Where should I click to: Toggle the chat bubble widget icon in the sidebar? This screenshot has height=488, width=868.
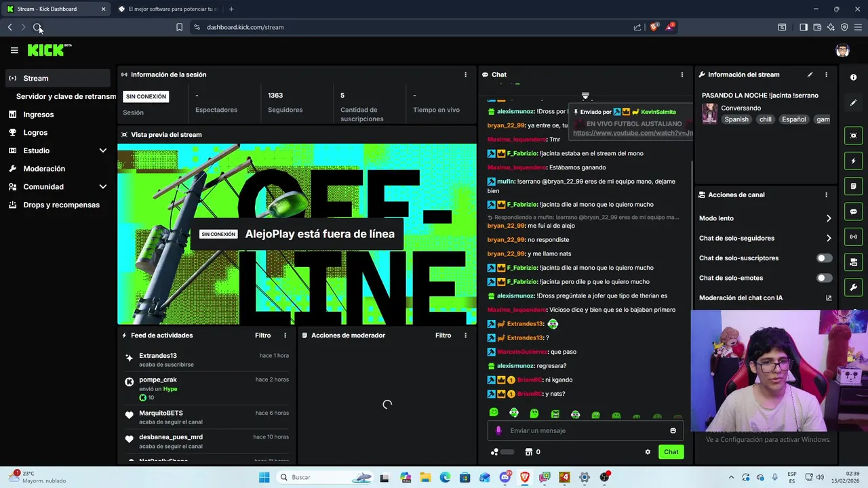pyautogui.click(x=853, y=211)
